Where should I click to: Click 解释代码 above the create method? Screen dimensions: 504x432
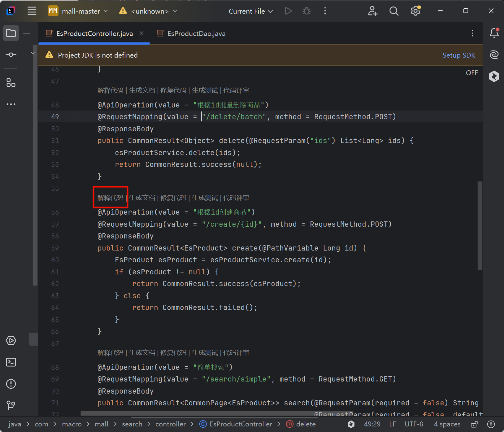pos(110,198)
